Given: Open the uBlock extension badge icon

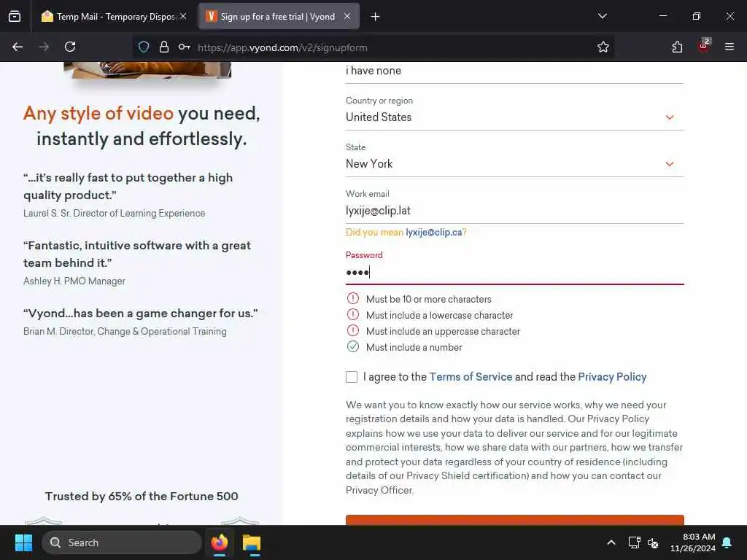Looking at the screenshot, I should [x=704, y=46].
